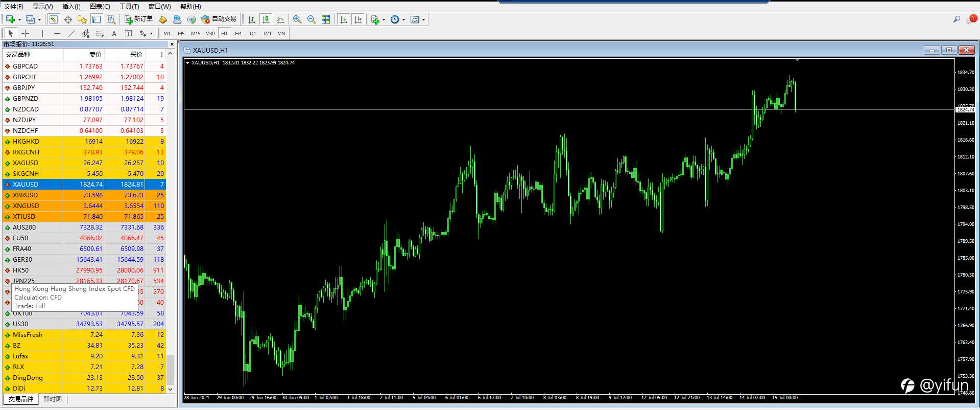Click the chart shift triangle marker

click(797, 60)
